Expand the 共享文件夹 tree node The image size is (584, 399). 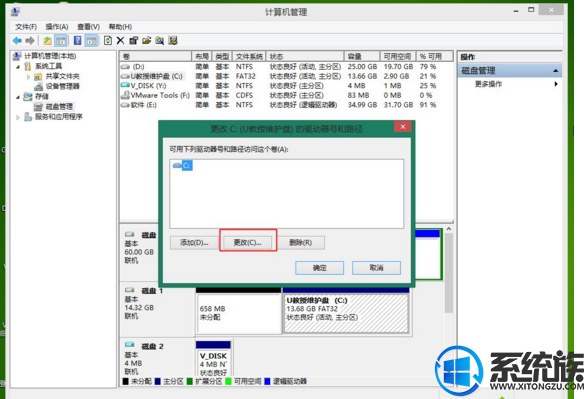pos(28,77)
